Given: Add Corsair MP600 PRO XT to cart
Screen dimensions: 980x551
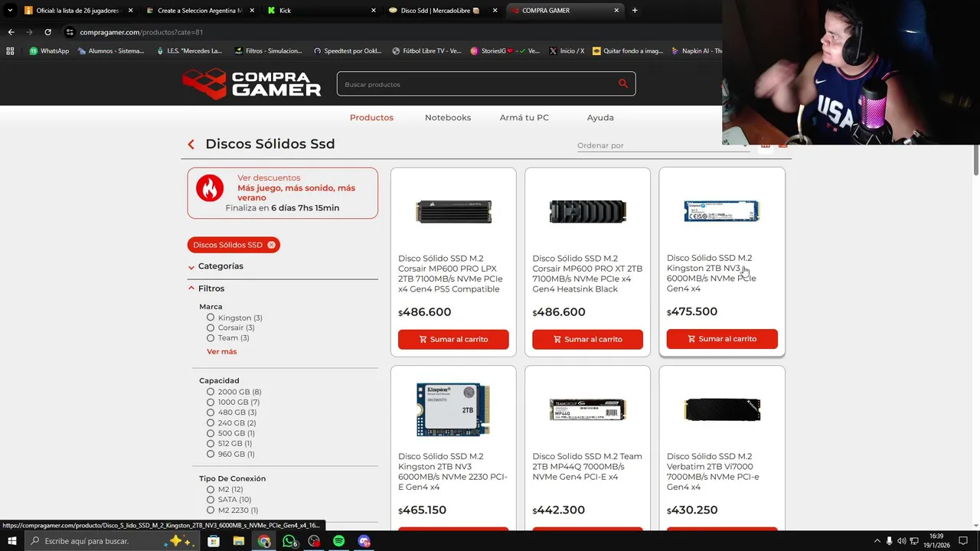Looking at the screenshot, I should [587, 339].
